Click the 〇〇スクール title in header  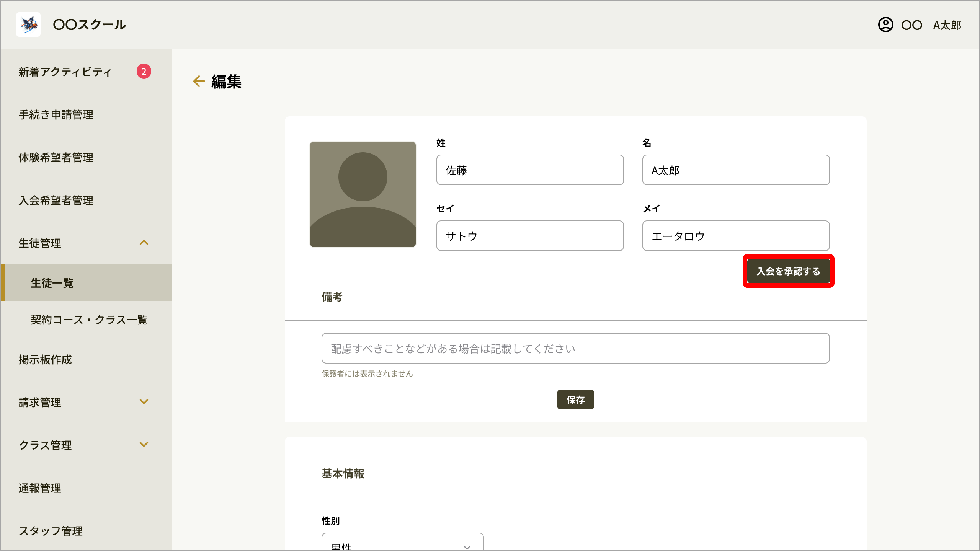point(89,24)
